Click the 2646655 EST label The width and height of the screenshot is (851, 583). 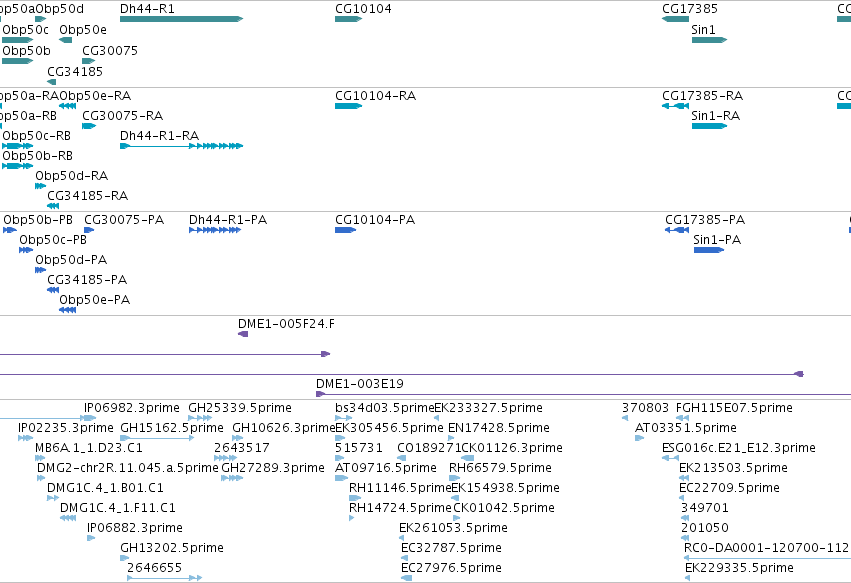(155, 568)
